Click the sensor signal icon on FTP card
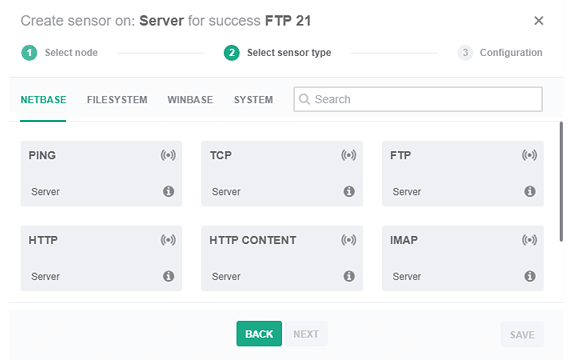Viewport: 570px width, 360px height. [529, 155]
